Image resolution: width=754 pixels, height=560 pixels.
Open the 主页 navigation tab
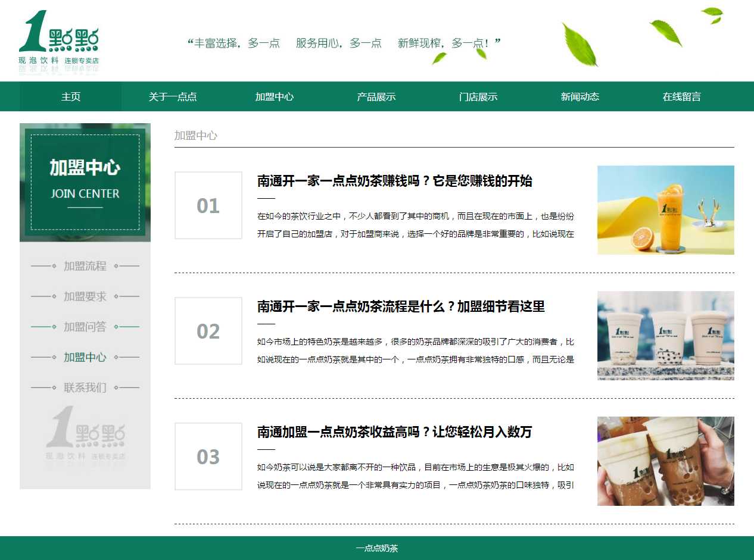point(71,96)
